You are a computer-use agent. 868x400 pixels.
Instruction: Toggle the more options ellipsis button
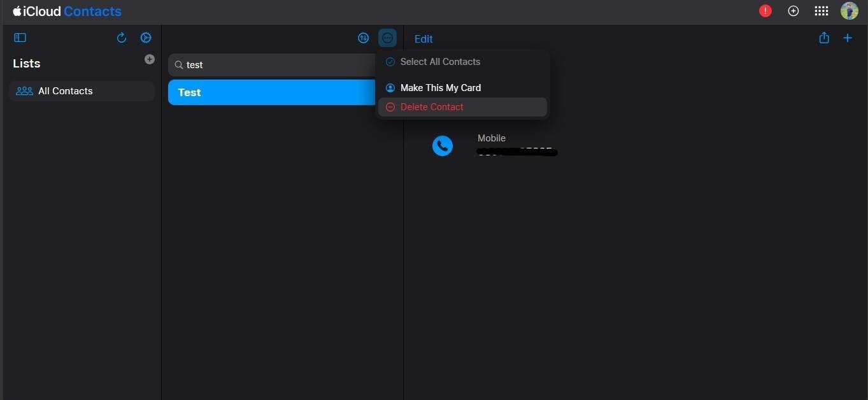(x=387, y=38)
